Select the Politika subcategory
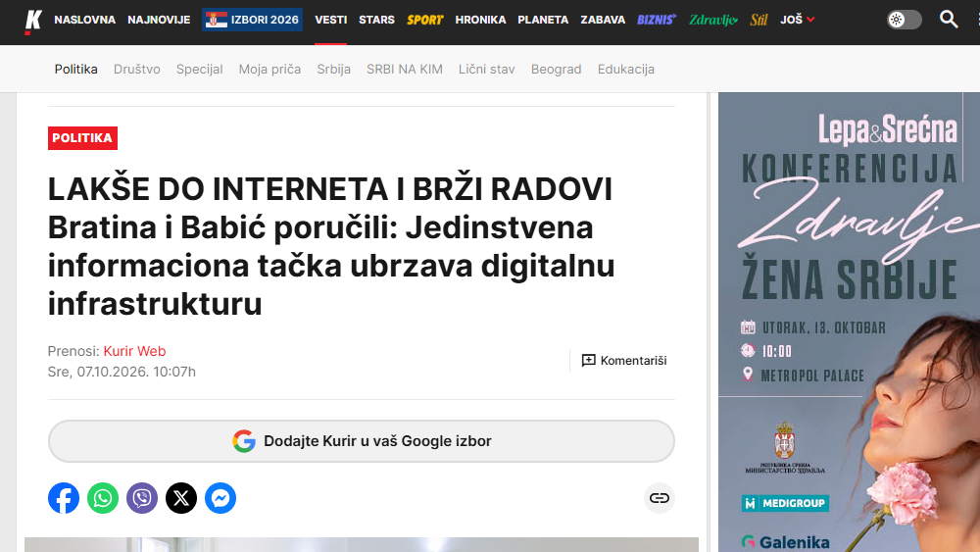 click(75, 69)
